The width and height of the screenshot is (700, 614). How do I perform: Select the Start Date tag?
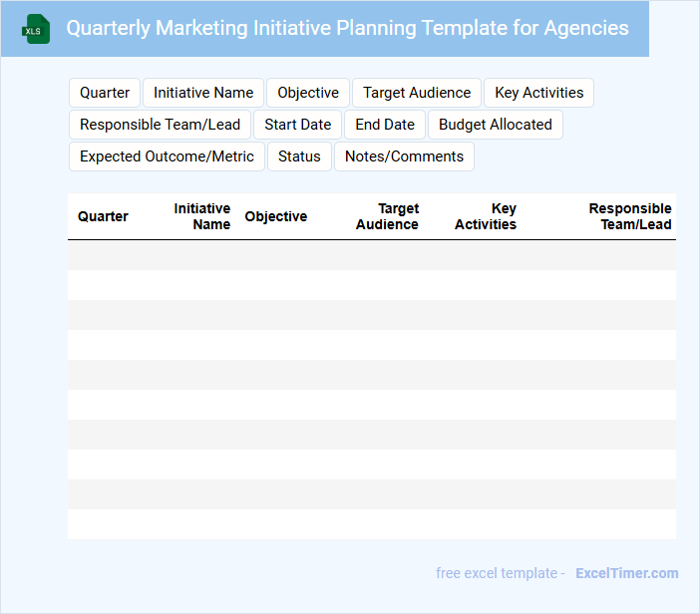(x=297, y=125)
